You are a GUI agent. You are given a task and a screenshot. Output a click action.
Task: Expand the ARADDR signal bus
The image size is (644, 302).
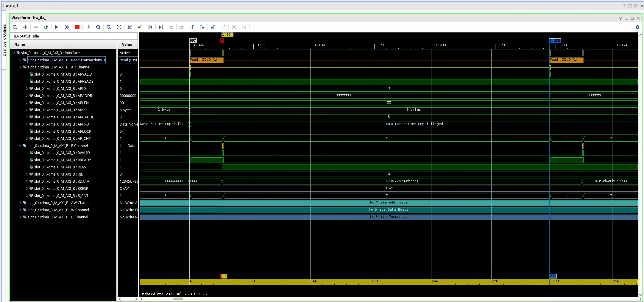[27, 96]
